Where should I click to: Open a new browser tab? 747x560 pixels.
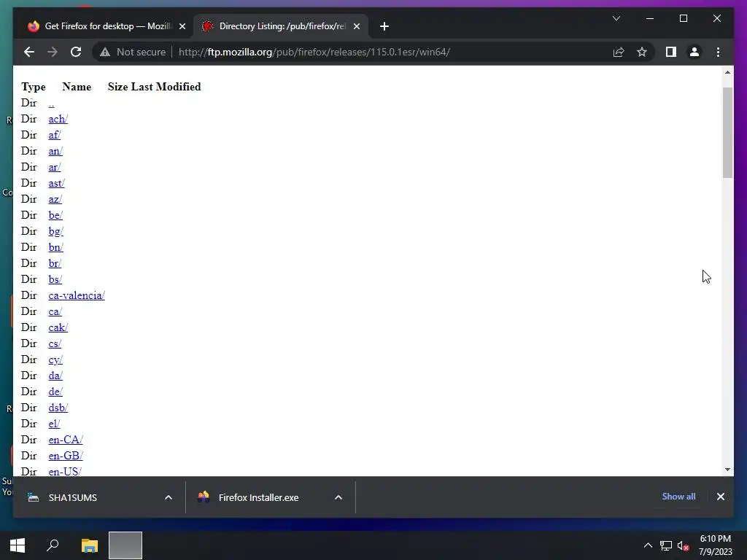384,26
